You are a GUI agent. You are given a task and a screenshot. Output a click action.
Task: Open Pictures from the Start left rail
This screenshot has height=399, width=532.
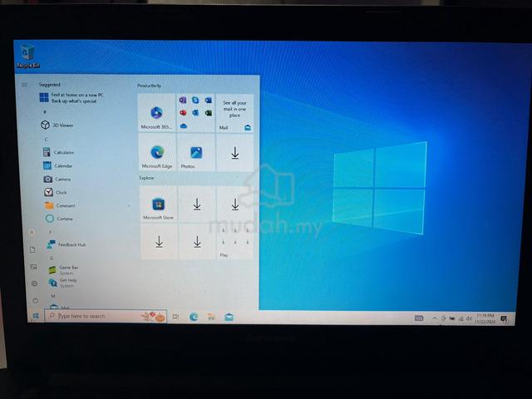33,267
